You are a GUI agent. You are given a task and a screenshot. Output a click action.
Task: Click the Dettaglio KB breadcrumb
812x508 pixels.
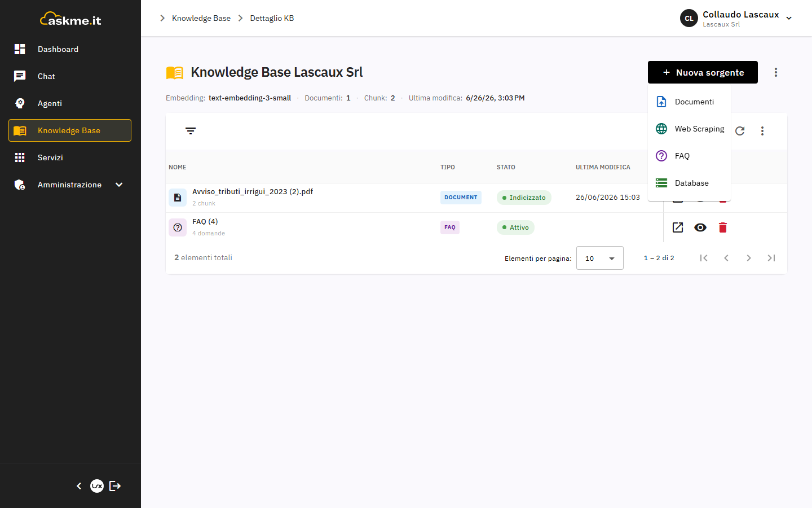coord(272,18)
